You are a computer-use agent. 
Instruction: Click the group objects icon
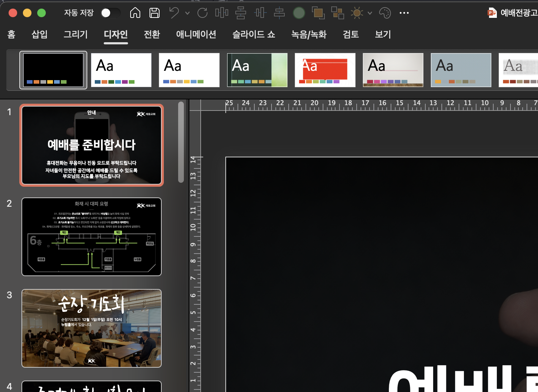tap(337, 13)
